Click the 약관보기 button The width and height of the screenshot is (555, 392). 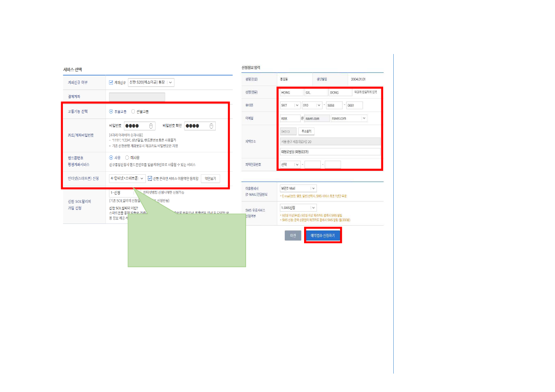210,179
